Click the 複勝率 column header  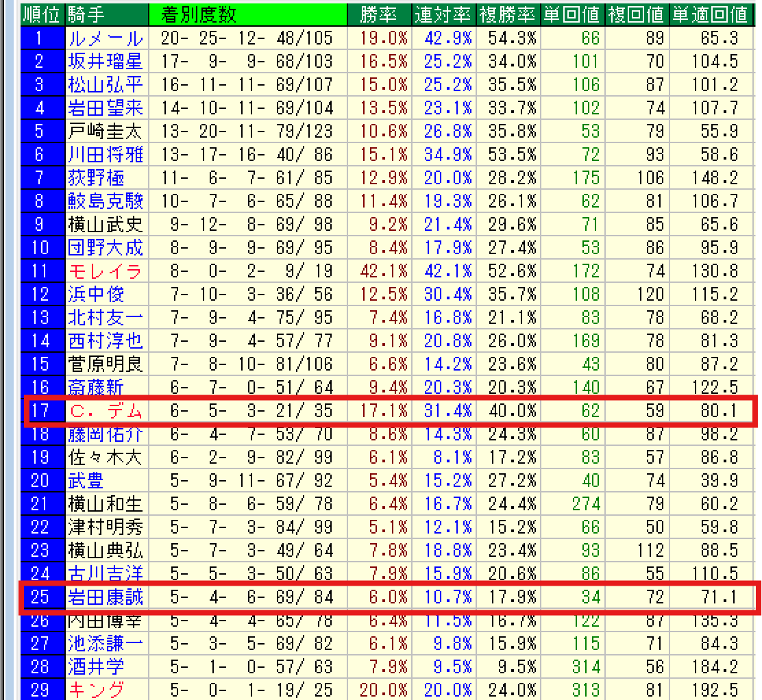pyautogui.click(x=508, y=14)
